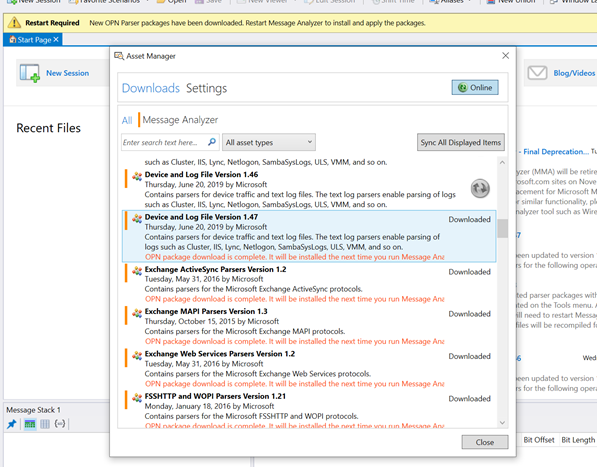The width and height of the screenshot is (597, 467).
Task: Click the column grid icon in Message Stack toolbar
Action: coord(45,424)
